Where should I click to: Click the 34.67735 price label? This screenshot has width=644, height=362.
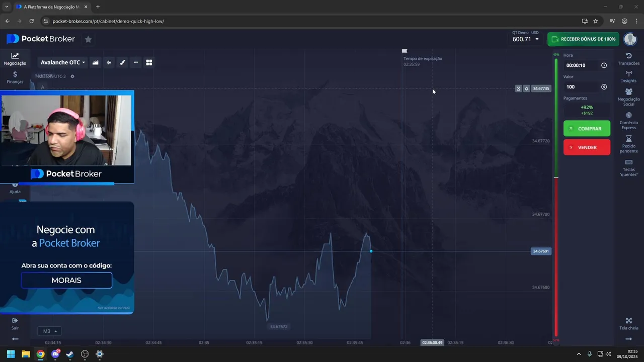coord(541,88)
